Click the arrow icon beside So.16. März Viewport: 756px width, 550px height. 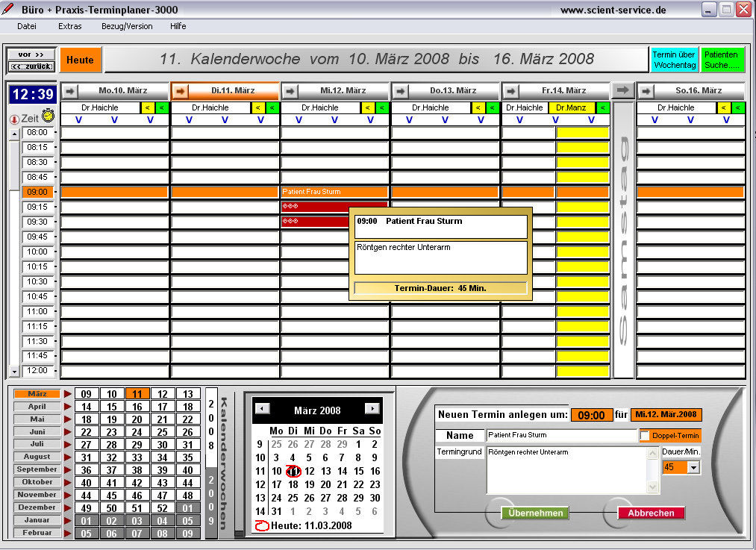[646, 90]
